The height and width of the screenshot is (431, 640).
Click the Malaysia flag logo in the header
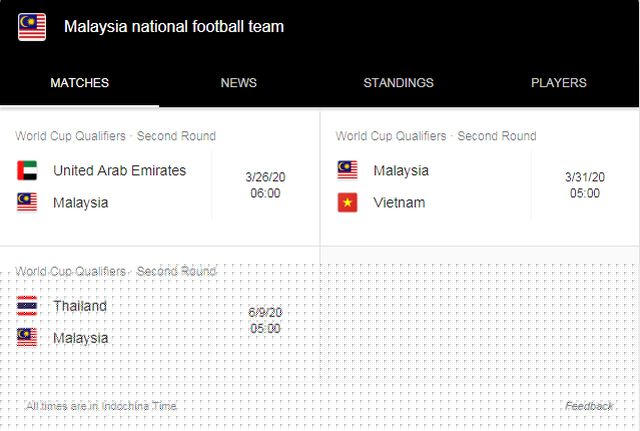coord(32,27)
